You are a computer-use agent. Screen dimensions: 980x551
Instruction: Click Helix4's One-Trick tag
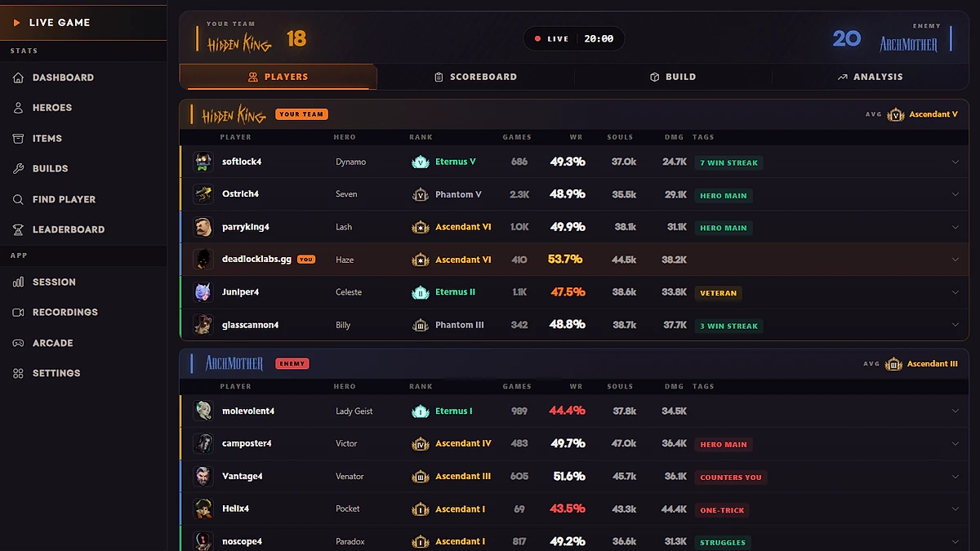722,510
